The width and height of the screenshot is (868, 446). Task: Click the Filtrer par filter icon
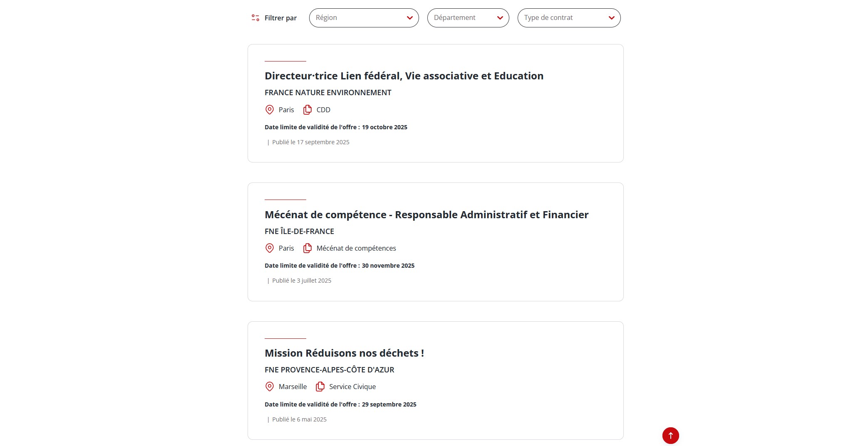(255, 17)
